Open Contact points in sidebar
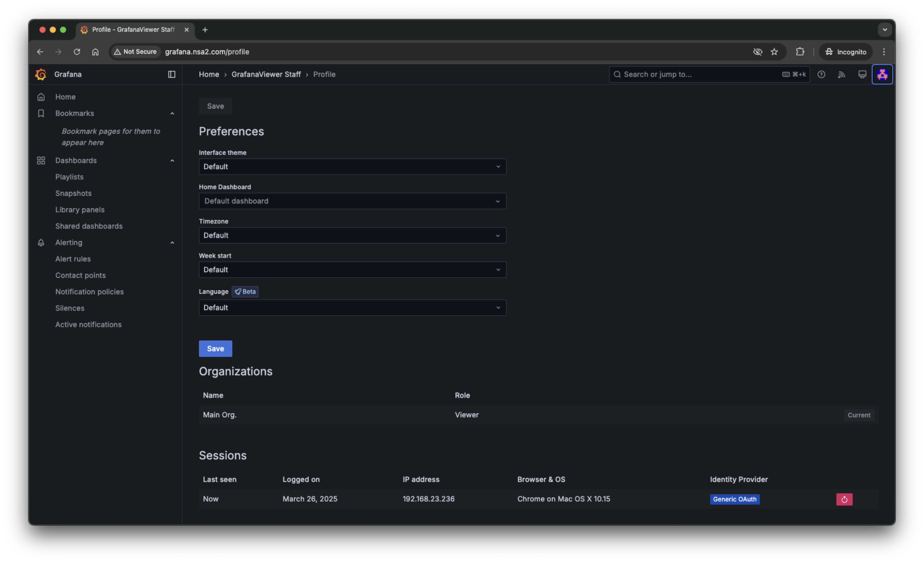The width and height of the screenshot is (924, 563). pos(81,275)
